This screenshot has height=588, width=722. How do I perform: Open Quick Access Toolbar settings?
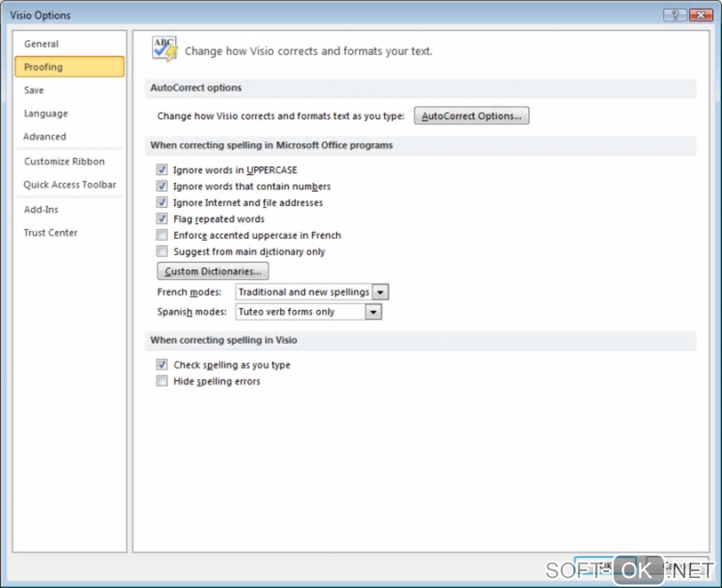point(69,185)
